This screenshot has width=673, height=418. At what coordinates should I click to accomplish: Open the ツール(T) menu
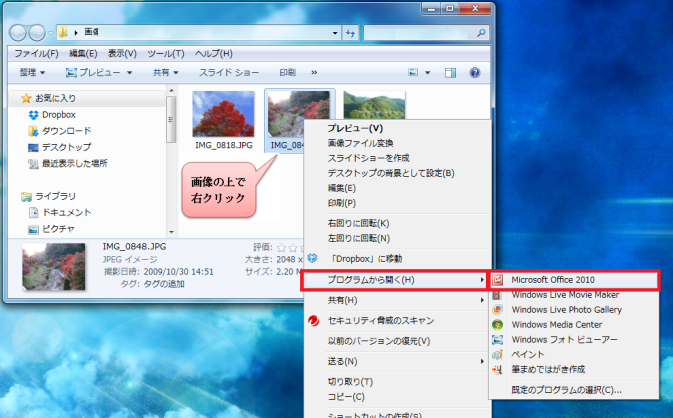point(166,54)
